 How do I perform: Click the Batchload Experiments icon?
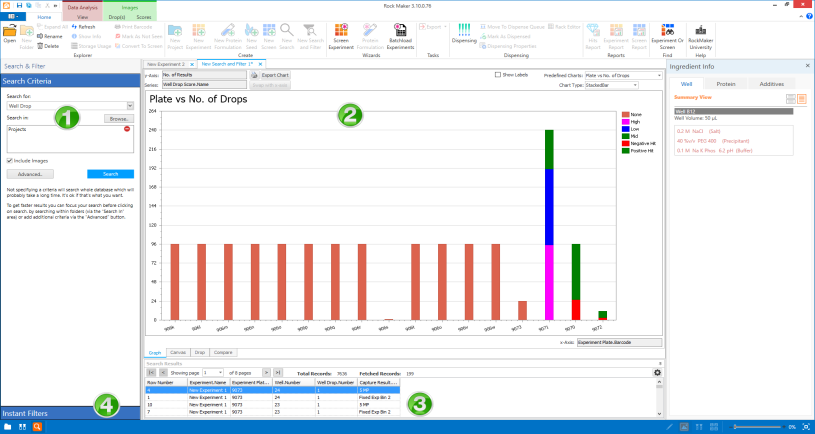click(400, 35)
